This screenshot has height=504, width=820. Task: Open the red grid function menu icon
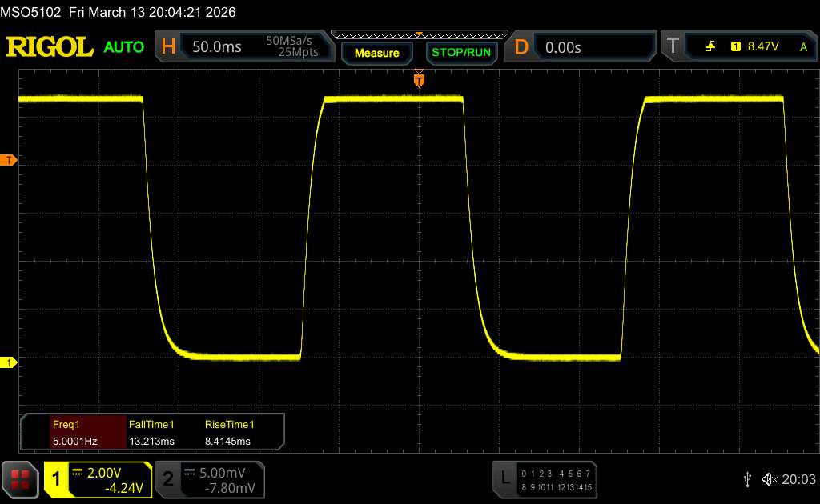(21, 479)
